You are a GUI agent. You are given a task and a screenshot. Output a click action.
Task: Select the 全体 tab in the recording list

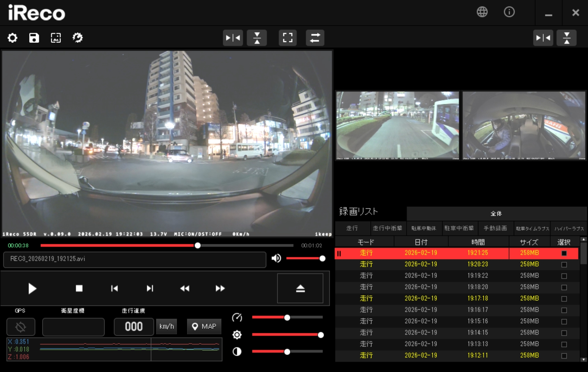[x=496, y=214]
